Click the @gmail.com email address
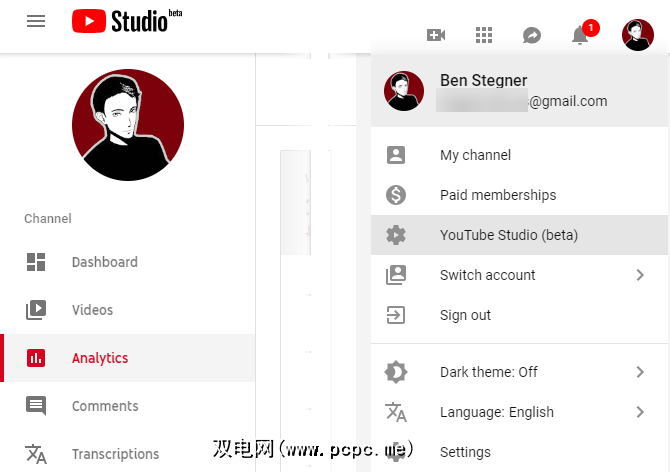670x472 pixels. click(568, 101)
